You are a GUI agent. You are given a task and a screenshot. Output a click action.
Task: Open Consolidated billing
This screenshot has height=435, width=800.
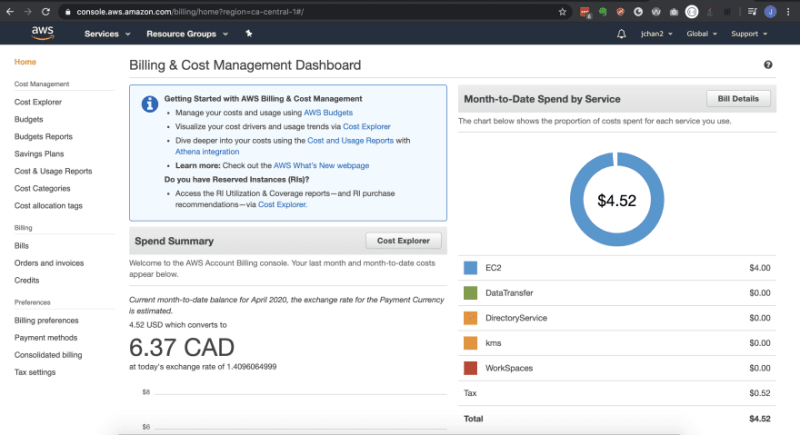click(x=48, y=355)
